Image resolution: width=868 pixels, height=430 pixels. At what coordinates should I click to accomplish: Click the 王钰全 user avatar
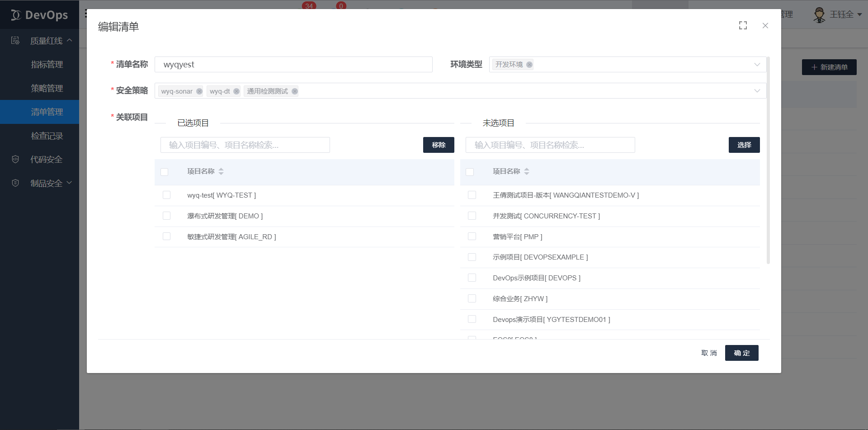click(819, 14)
